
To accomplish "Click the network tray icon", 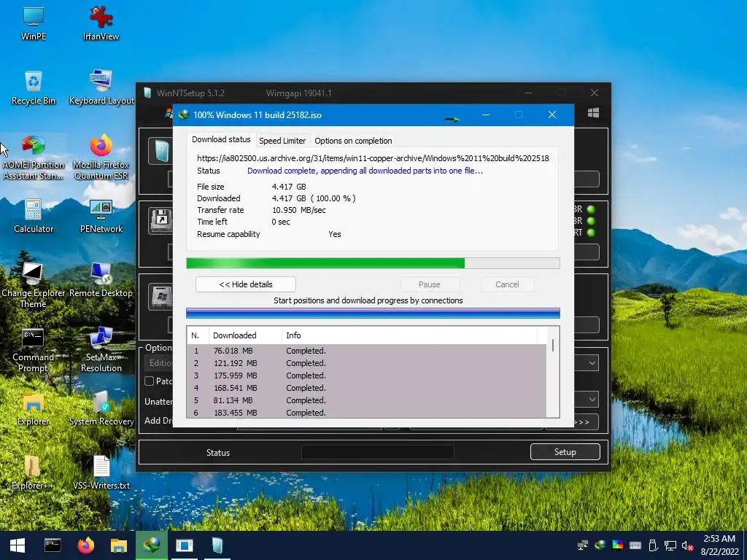I will [671, 545].
